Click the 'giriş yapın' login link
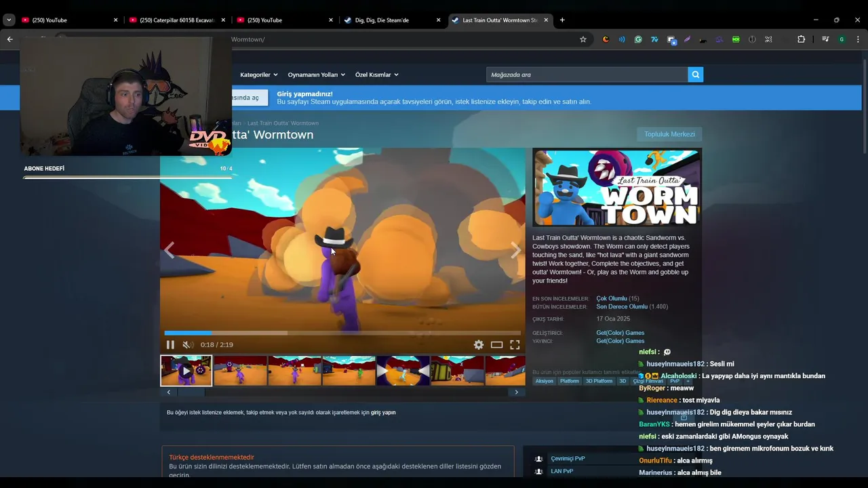 click(383, 412)
